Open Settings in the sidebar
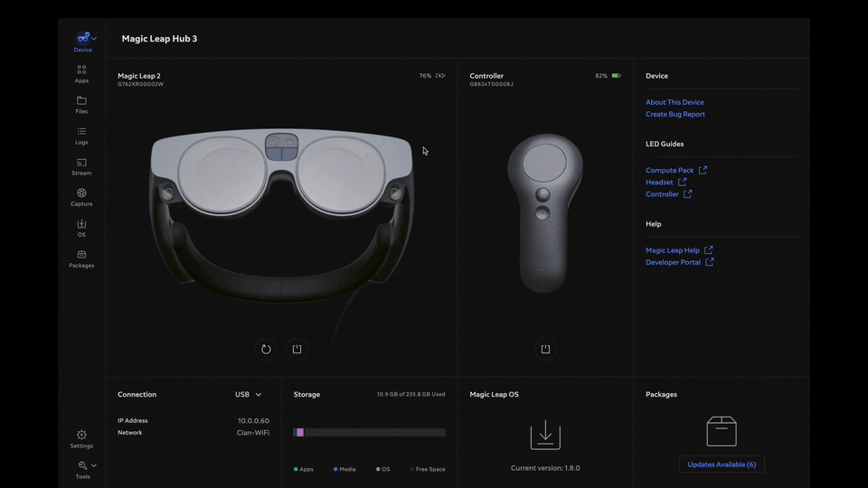This screenshot has height=488, width=868. pyautogui.click(x=81, y=439)
